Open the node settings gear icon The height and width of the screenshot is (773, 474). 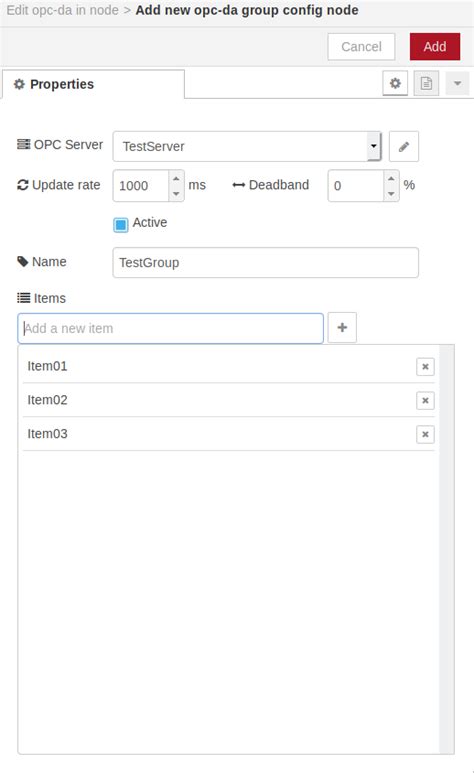click(x=395, y=83)
